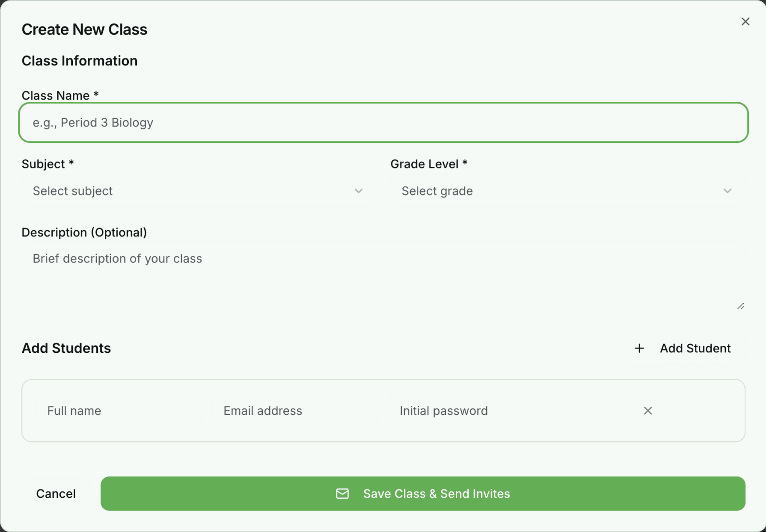Viewport: 766px width, 532px height.
Task: Dismiss the dialog with the X icon
Action: tap(745, 21)
